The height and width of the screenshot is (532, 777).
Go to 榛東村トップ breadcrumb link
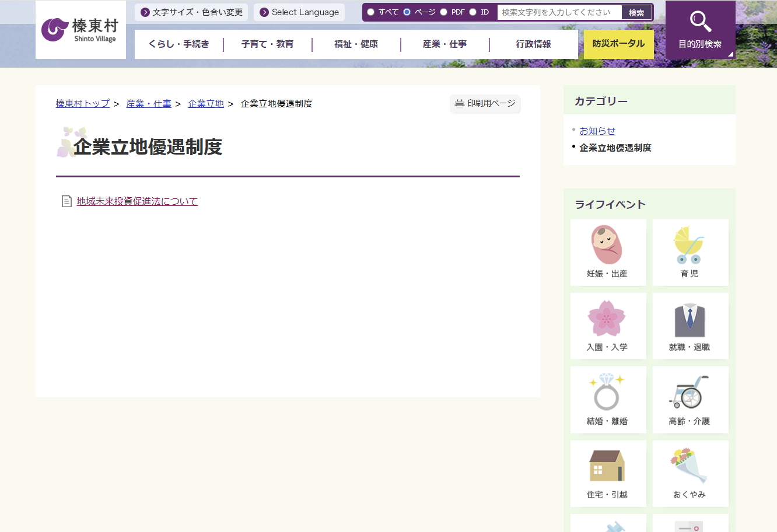(83, 104)
